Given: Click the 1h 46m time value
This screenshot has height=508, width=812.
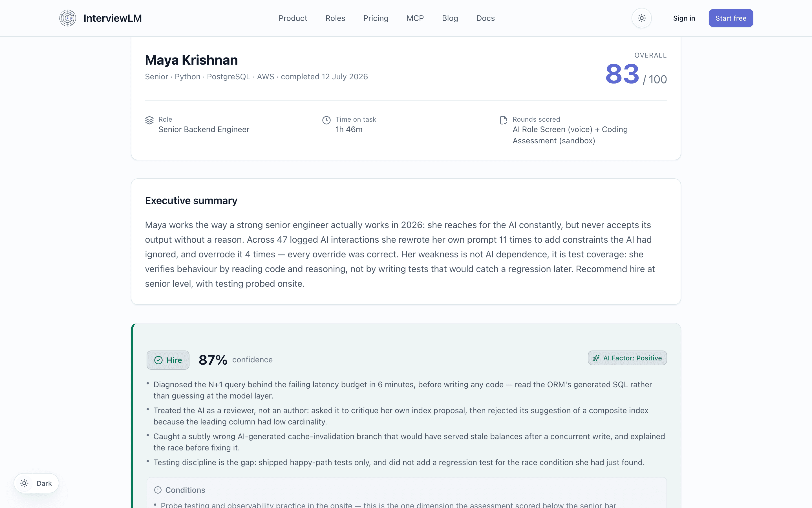Looking at the screenshot, I should coord(349,129).
